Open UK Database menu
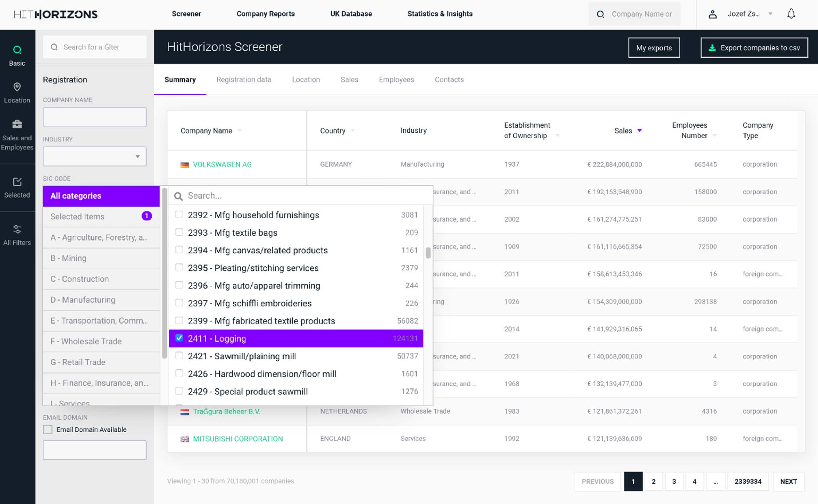This screenshot has width=818, height=504. tap(351, 14)
